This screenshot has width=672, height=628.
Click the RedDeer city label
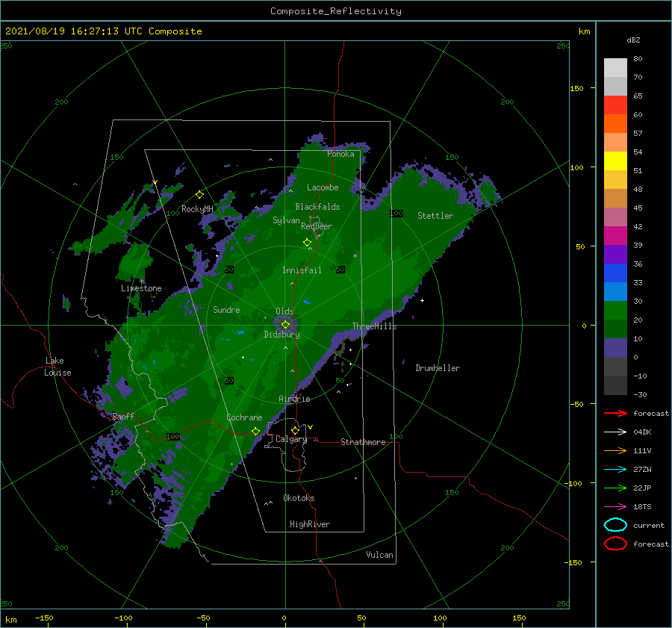click(x=317, y=226)
